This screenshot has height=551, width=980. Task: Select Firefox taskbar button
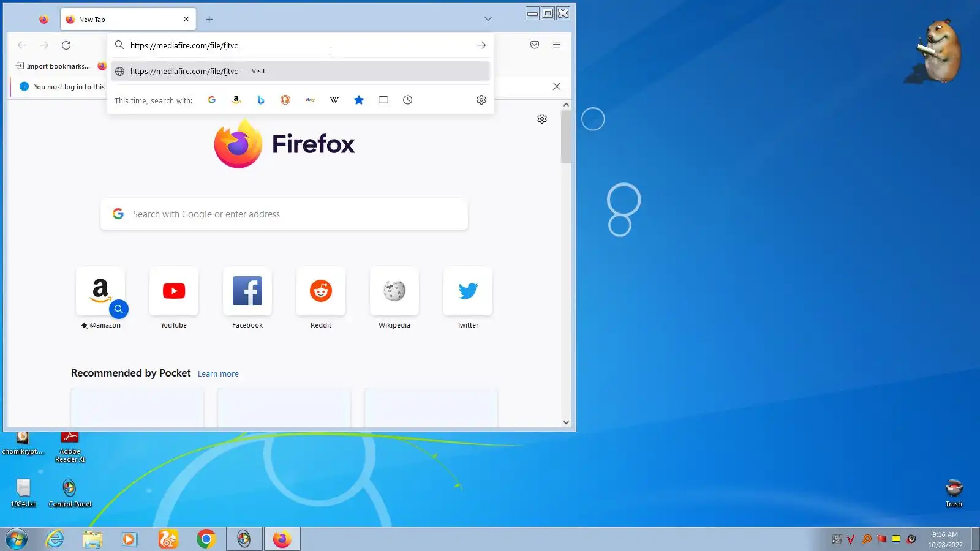pos(282,539)
